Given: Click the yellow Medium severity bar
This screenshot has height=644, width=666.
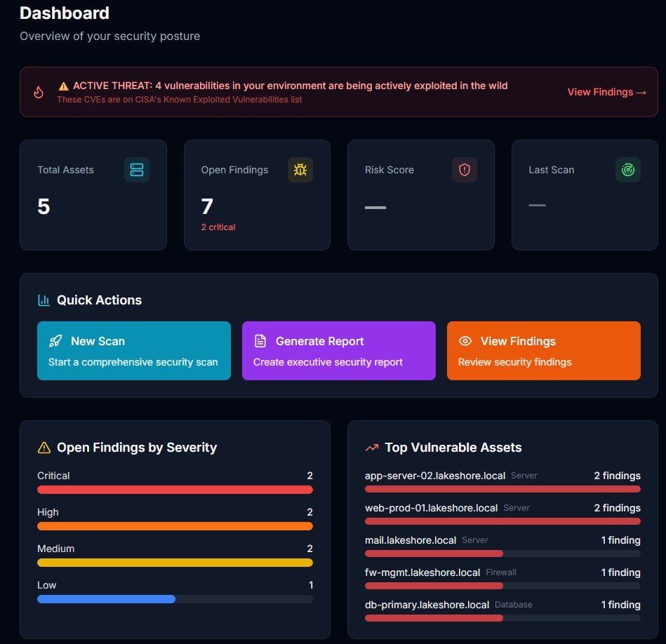Looking at the screenshot, I should tap(175, 563).
